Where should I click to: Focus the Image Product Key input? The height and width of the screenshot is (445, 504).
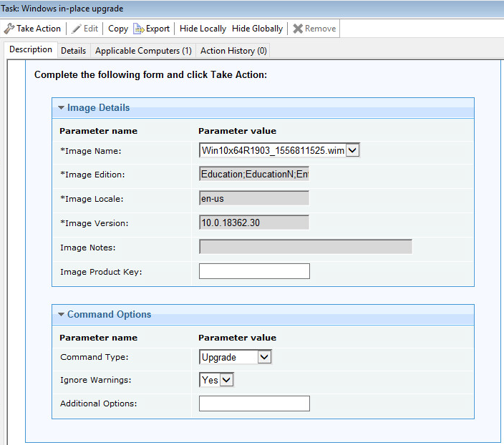pyautogui.click(x=254, y=271)
